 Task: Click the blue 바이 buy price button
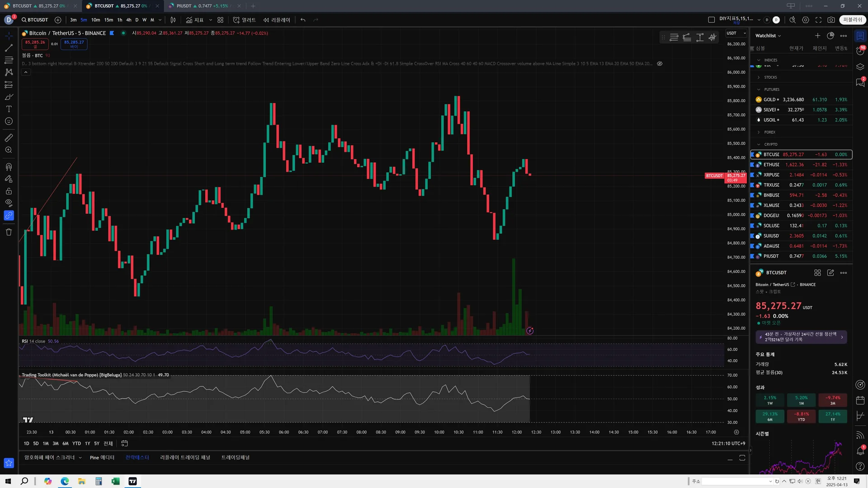point(74,44)
